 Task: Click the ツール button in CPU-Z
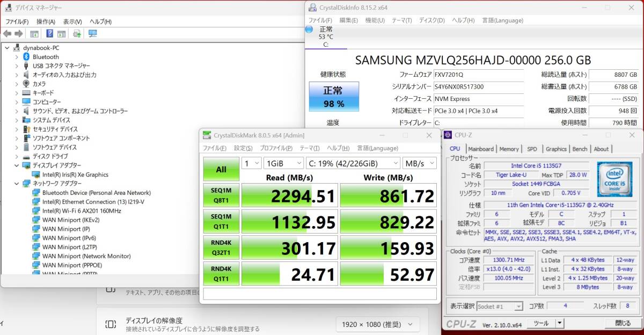tap(541, 323)
